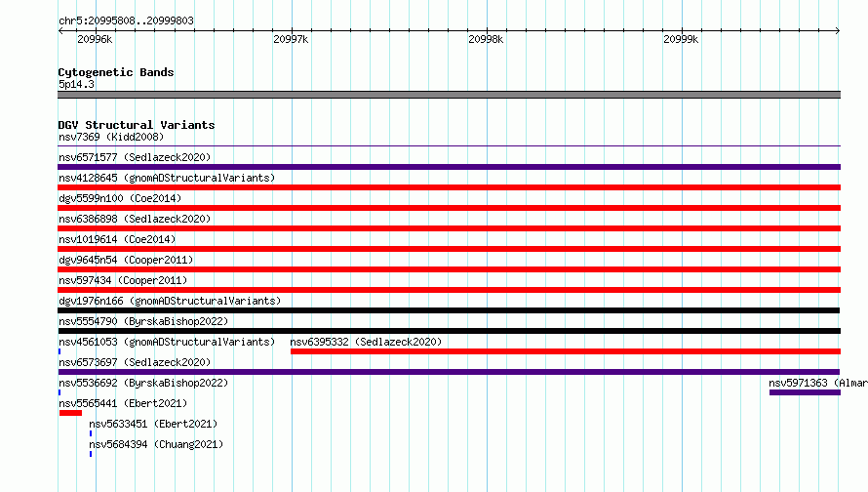Open nsv5536692 (ByrskaBishop2022) variant label
The height and width of the screenshot is (492, 868).
143,383
